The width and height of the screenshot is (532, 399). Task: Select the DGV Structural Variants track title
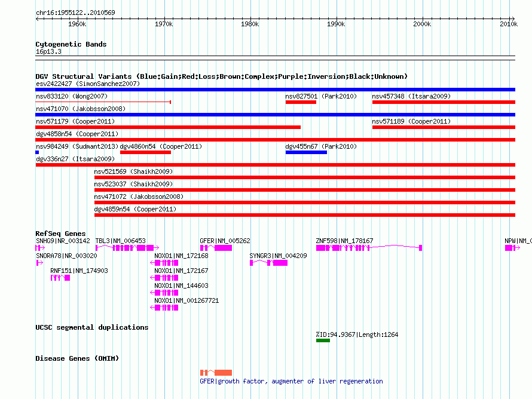222,76
